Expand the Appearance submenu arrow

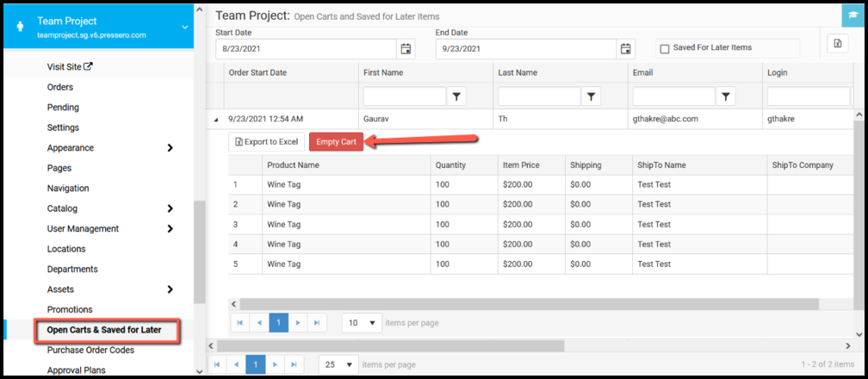point(170,148)
